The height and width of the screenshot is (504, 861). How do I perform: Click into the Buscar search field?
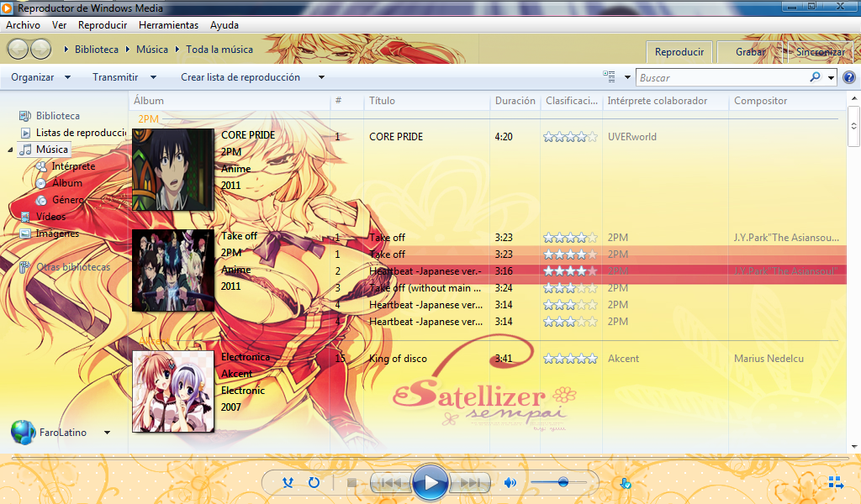[722, 77]
